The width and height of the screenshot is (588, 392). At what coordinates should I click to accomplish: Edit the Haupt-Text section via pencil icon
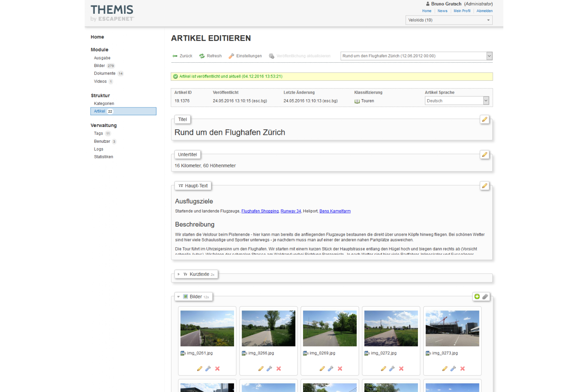click(x=485, y=186)
